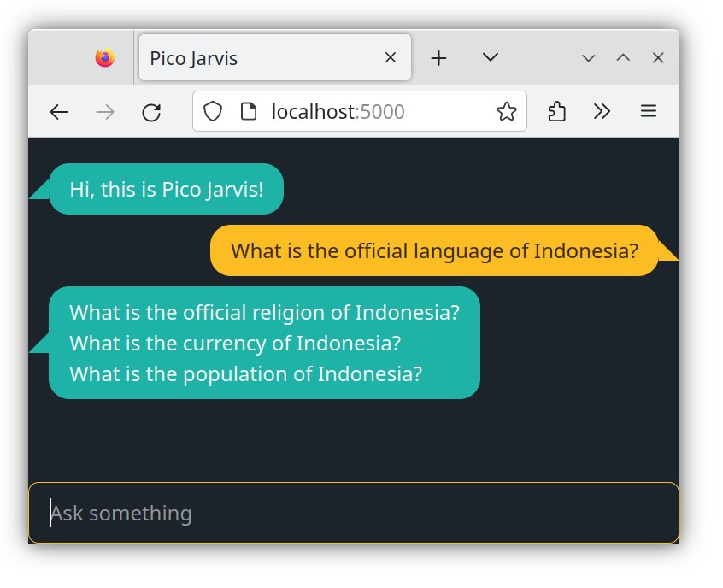Show site information page icon

click(x=249, y=112)
